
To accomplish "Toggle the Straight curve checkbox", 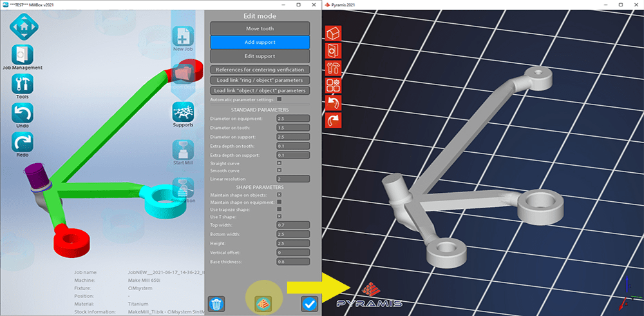I will 279,163.
